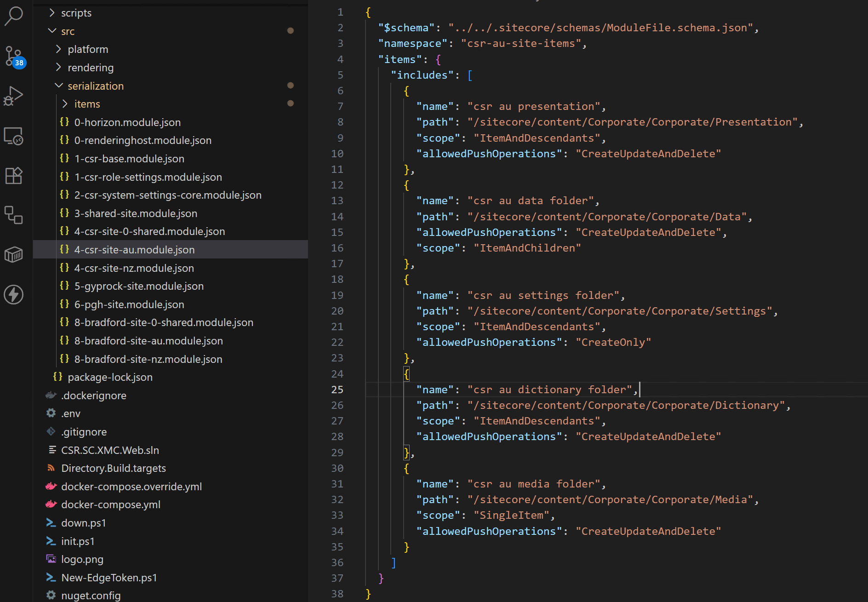Viewport: 868px width, 602px height.
Task: Open the Run and Debug view
Action: coord(14,96)
